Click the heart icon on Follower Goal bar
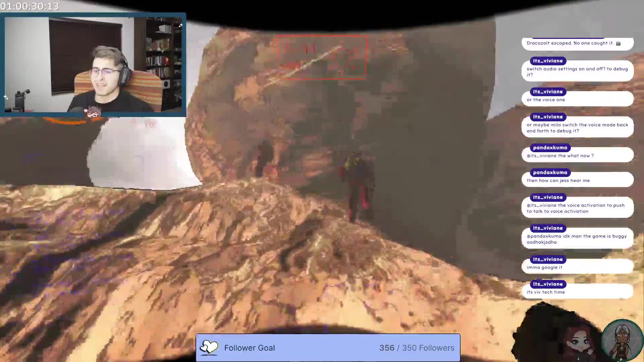The image size is (644, 362). pos(209,348)
